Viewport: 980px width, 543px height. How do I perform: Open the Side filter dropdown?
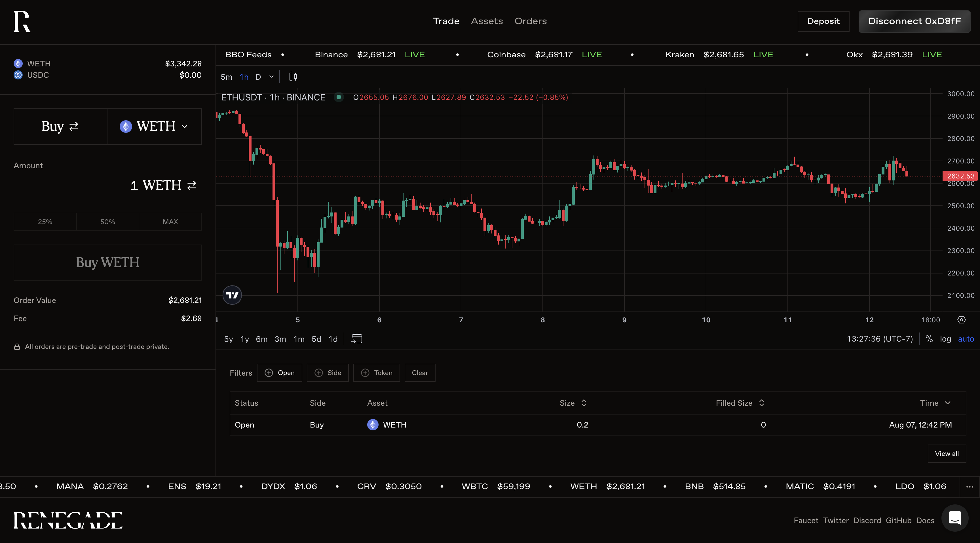pyautogui.click(x=328, y=373)
